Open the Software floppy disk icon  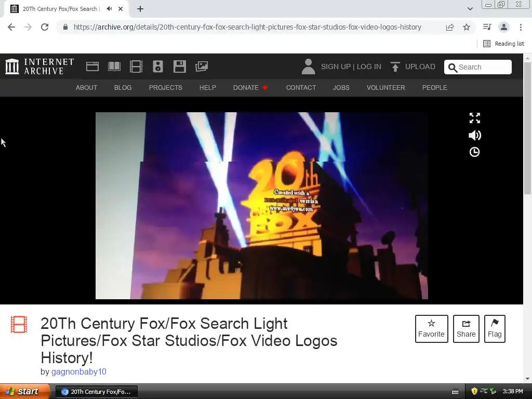(x=179, y=66)
